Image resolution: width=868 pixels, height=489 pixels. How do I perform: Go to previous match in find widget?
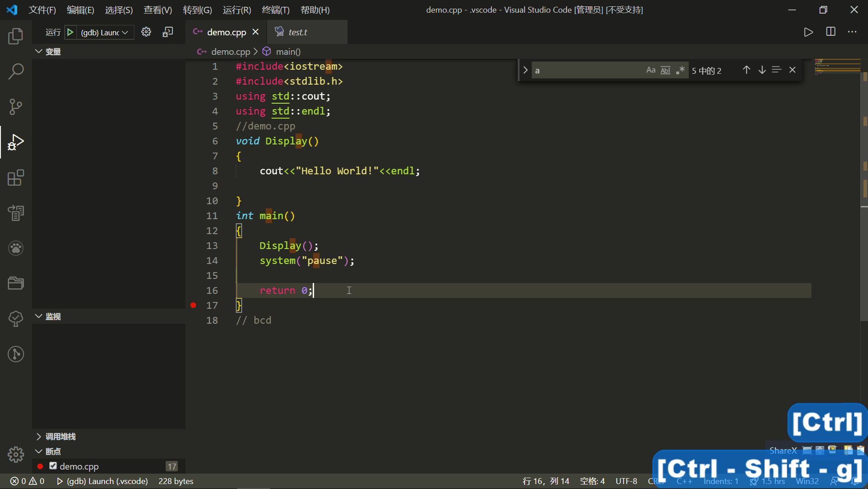[x=746, y=70]
